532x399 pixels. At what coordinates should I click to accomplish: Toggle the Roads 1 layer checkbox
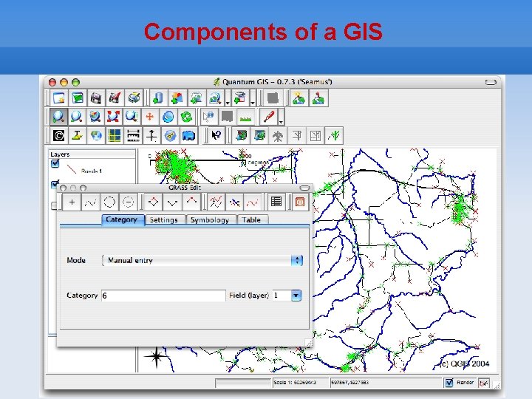click(55, 164)
